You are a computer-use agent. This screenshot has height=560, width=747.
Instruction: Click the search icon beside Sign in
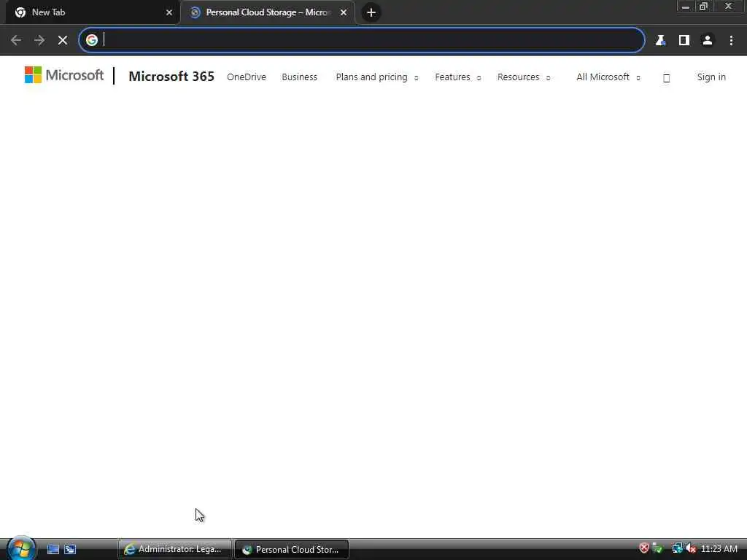[667, 78]
